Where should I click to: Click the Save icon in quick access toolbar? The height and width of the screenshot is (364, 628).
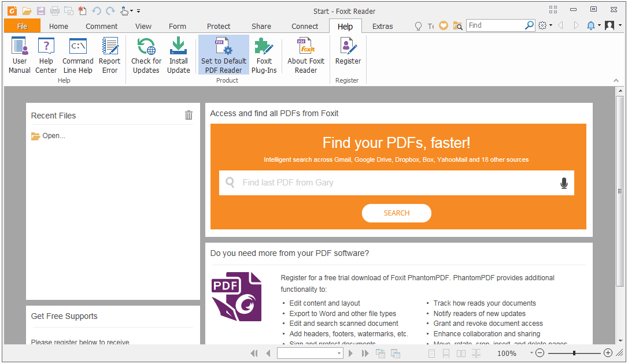point(40,11)
